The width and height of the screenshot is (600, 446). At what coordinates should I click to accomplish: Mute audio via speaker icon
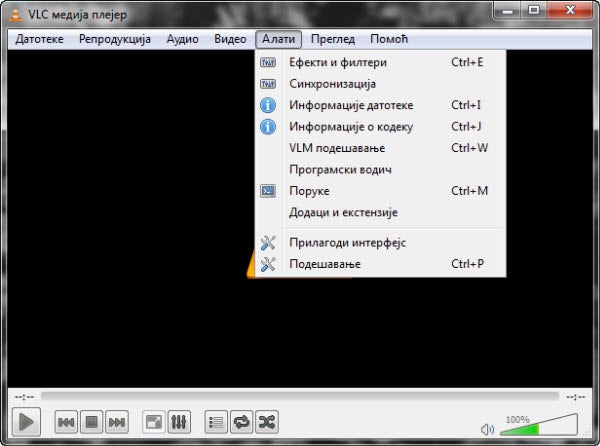pyautogui.click(x=488, y=429)
